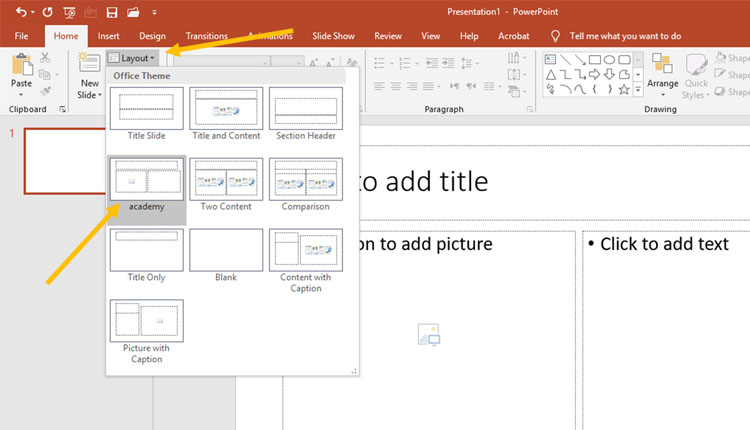Select the star shape in the shapes gallery
This screenshot has width=750, height=430.
tap(624, 89)
